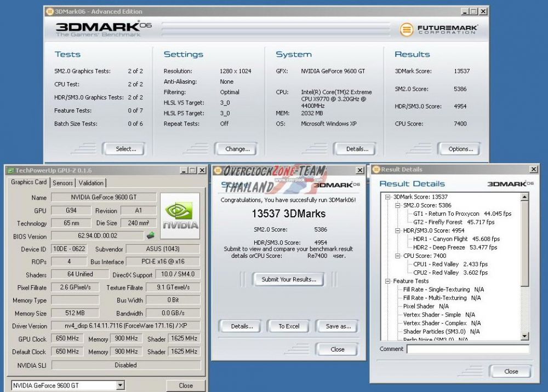This screenshot has width=548, height=392.
Task: Click the Driver Version field in GPU-Z
Action: [x=126, y=326]
